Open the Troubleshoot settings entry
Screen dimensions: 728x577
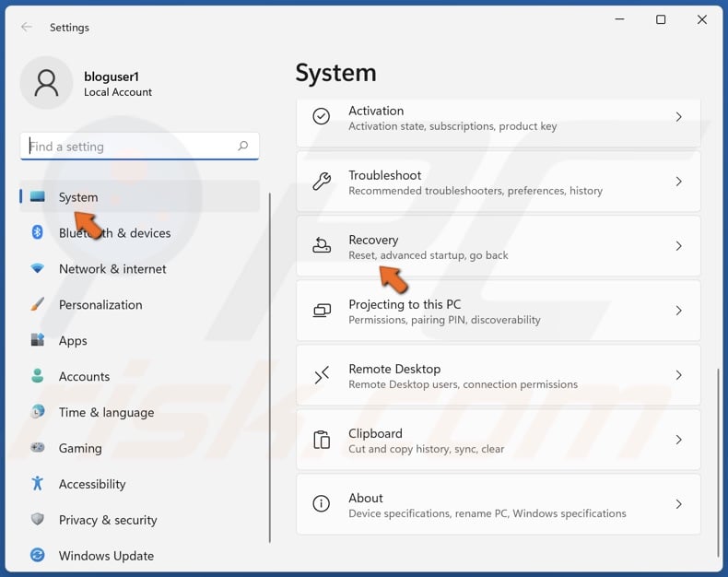(499, 182)
